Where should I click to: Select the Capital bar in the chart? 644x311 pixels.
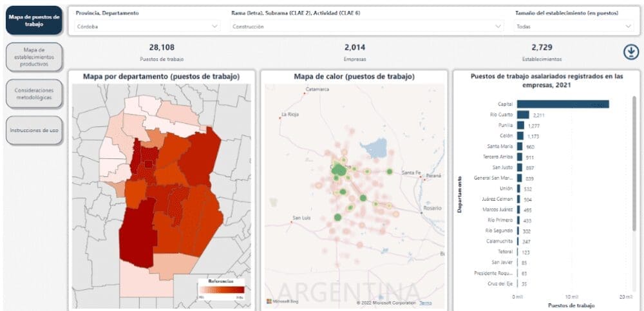pos(562,104)
